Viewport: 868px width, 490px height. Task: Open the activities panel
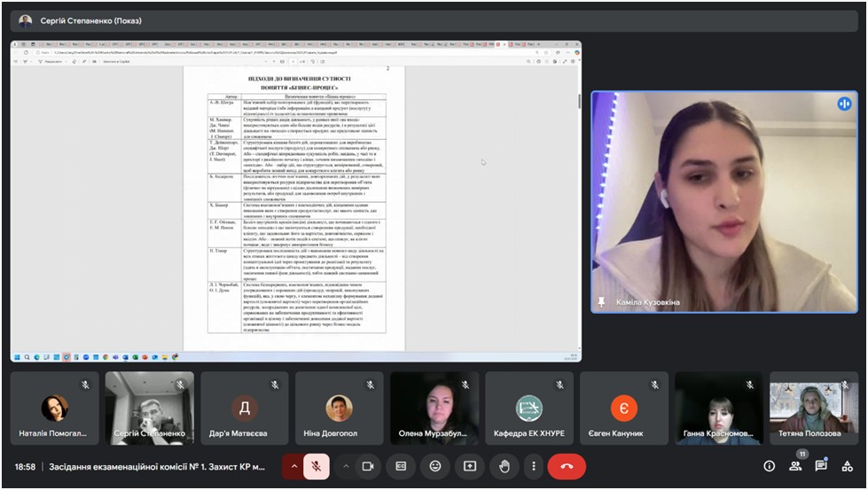click(x=848, y=466)
